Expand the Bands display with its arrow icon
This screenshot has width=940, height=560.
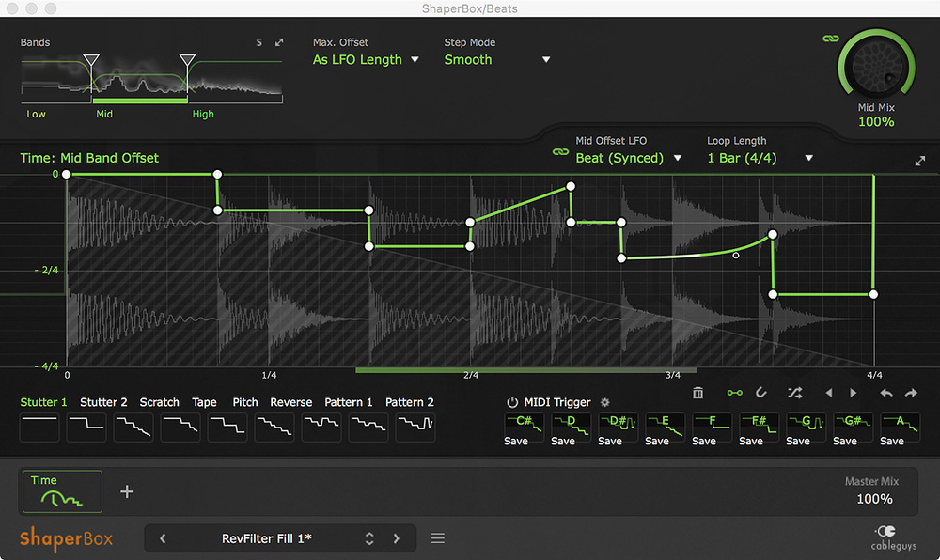pos(279,42)
